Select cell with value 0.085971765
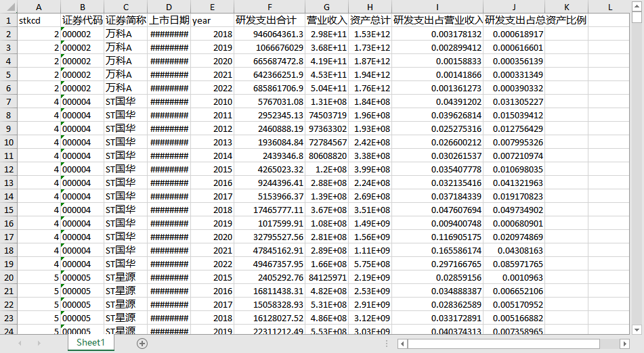Image resolution: width=644 pixels, height=353 pixels. [514, 264]
